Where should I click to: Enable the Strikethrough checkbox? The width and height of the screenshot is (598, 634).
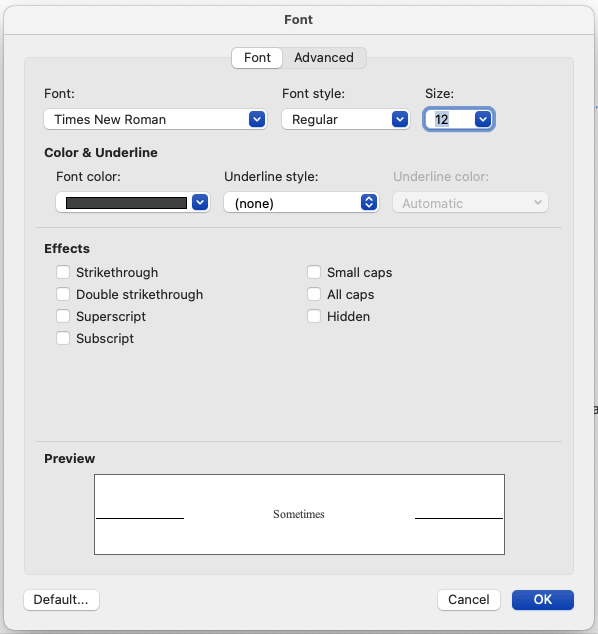click(63, 272)
